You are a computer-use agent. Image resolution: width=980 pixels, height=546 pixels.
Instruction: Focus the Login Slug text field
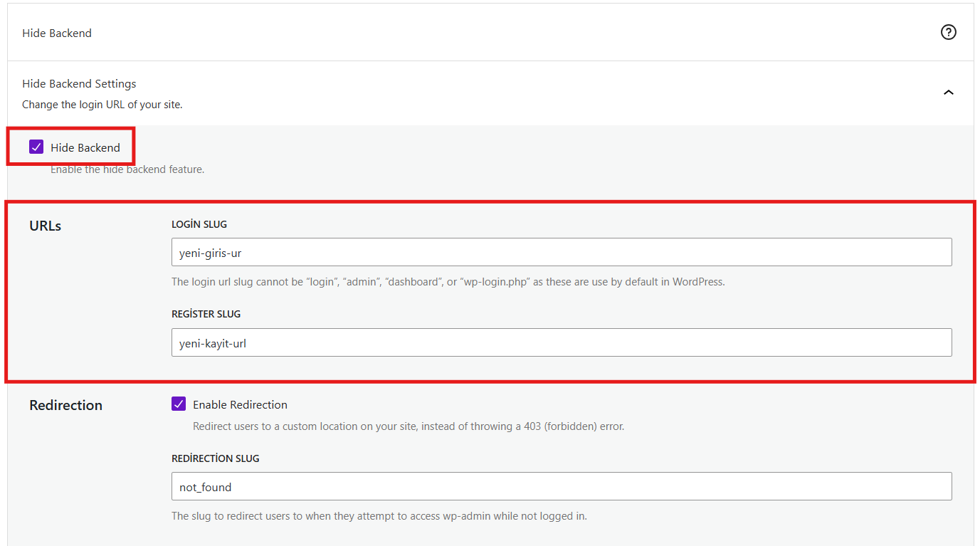tap(562, 252)
